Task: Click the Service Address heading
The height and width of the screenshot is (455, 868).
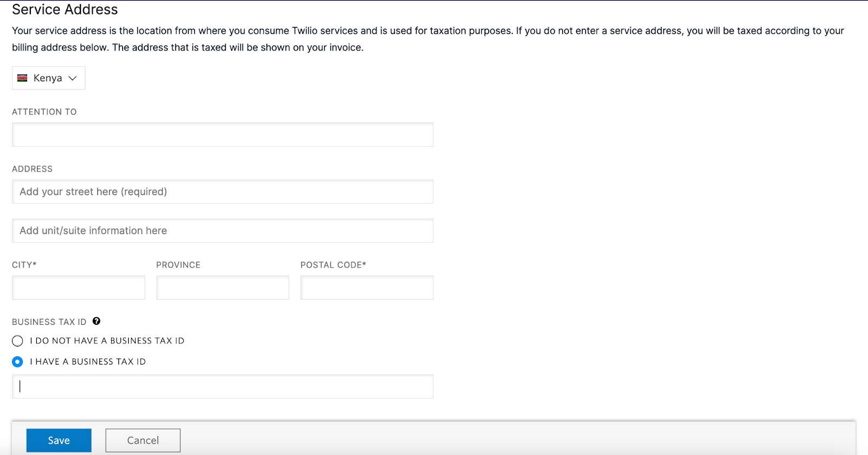Action: 65,10
